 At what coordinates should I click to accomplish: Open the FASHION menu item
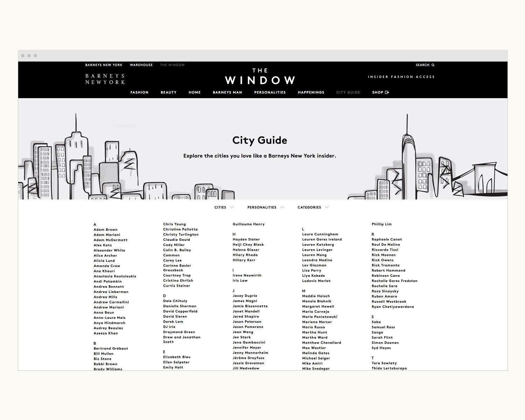[x=139, y=92]
